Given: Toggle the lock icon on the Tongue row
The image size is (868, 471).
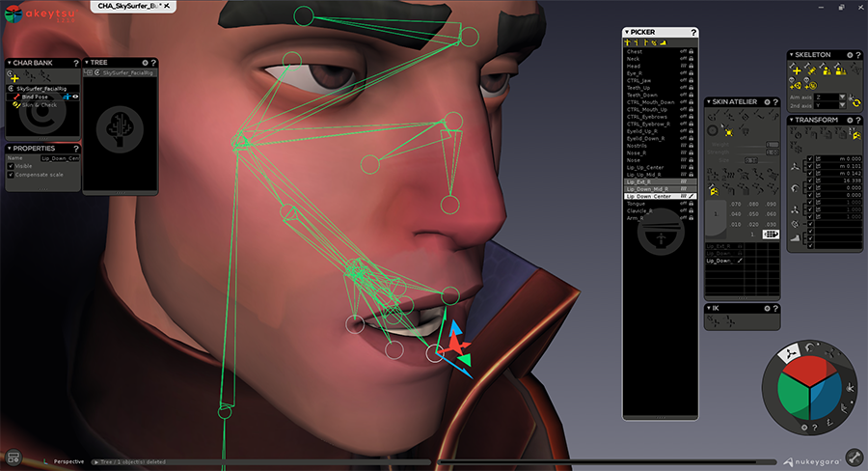Looking at the screenshot, I should point(692,204).
